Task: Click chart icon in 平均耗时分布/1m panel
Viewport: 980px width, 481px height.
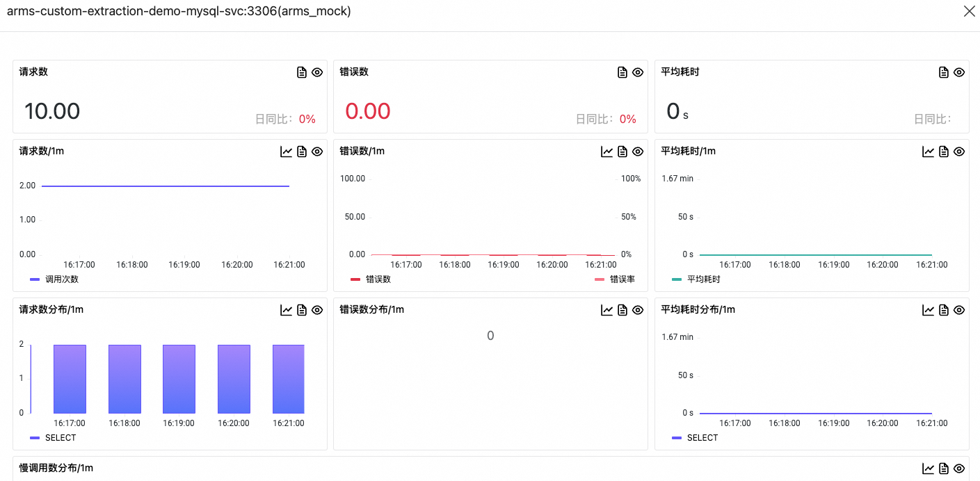Action: [x=928, y=310]
